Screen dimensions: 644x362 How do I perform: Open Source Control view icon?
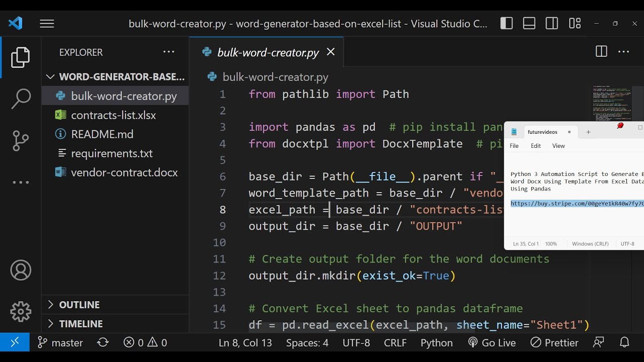(x=21, y=141)
